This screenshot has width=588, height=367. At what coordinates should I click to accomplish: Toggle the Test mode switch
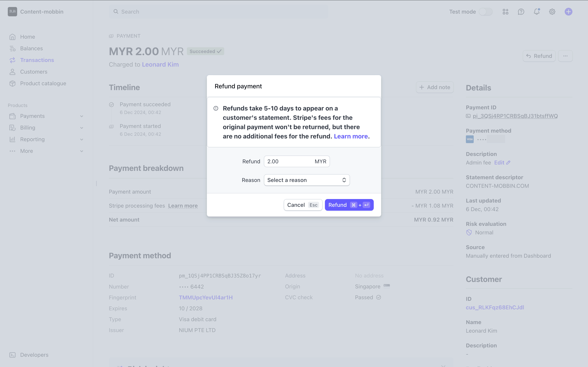(x=486, y=12)
